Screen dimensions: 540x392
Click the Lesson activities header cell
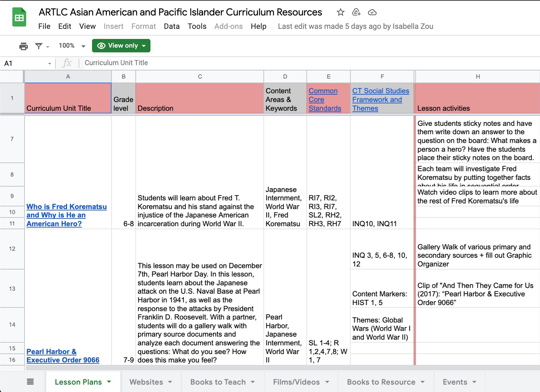tap(478, 98)
